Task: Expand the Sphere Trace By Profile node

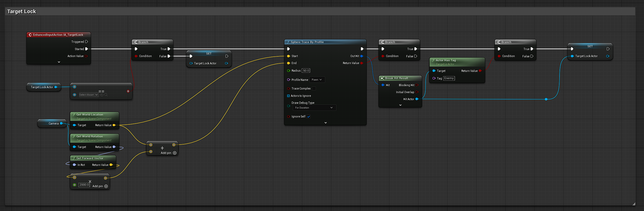Action: 326,123
